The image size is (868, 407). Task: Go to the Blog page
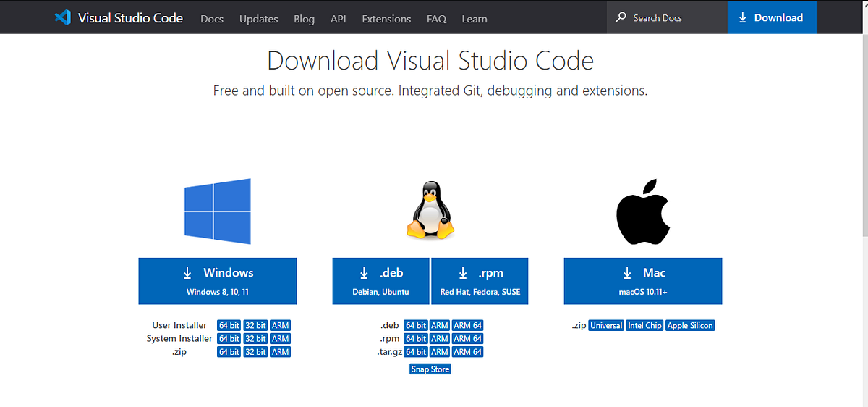tap(305, 19)
